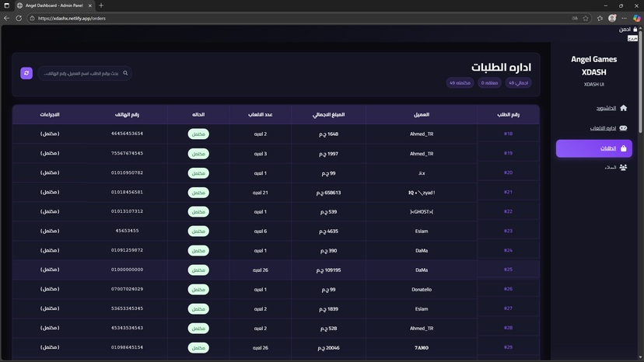Add page to favorites with star icon
Screen dimensions: 644x362
pyautogui.click(x=586, y=18)
